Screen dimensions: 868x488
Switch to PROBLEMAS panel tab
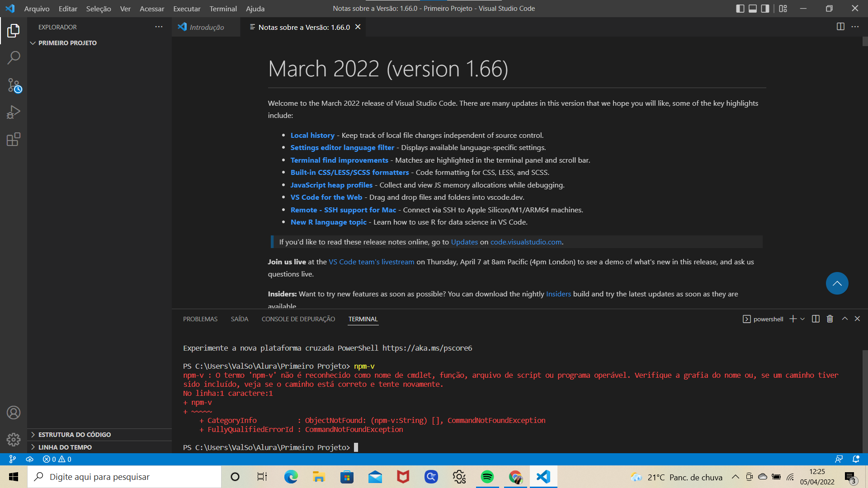click(x=200, y=319)
